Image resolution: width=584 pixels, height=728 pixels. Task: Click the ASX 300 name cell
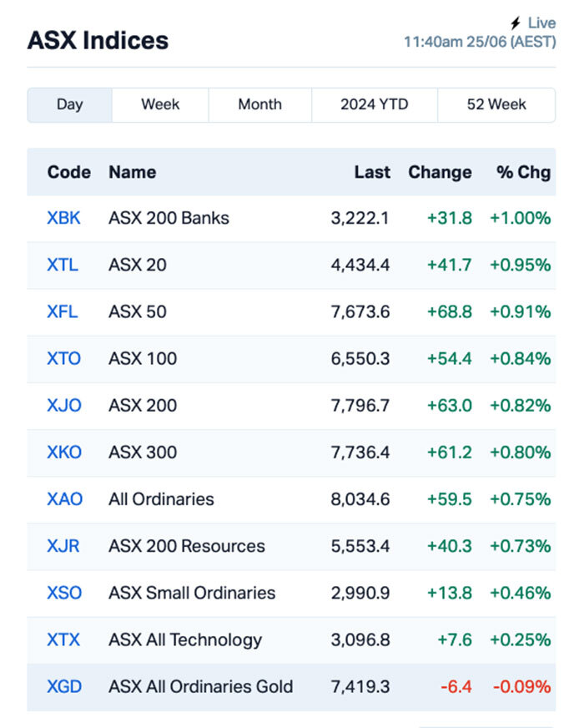click(143, 452)
